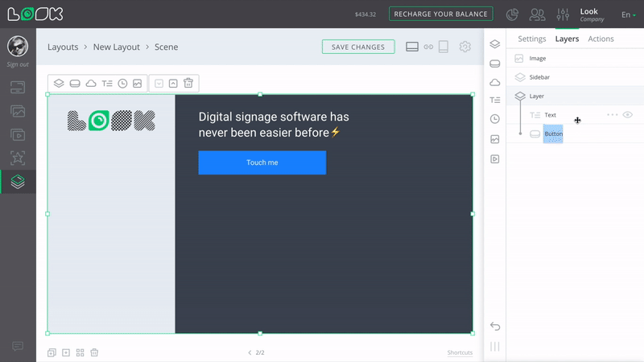Screen dimensions: 644x362
Task: Open the Actions tab
Action: coord(601,39)
